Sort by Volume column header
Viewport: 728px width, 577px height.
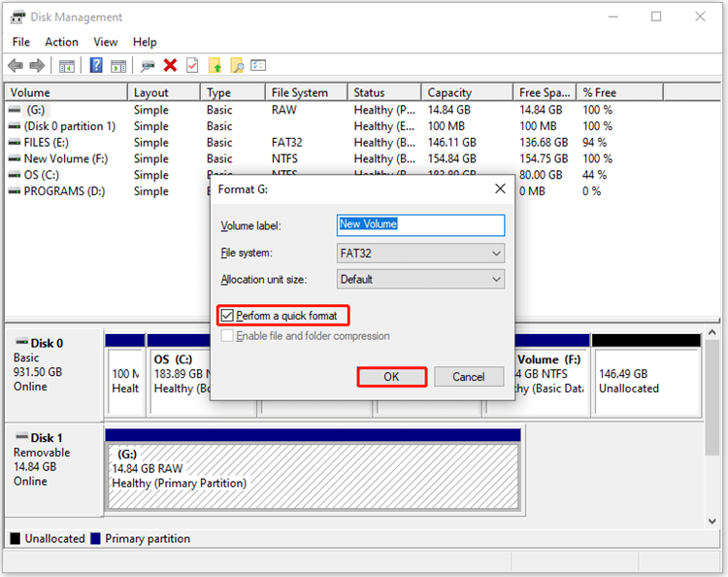[66, 92]
